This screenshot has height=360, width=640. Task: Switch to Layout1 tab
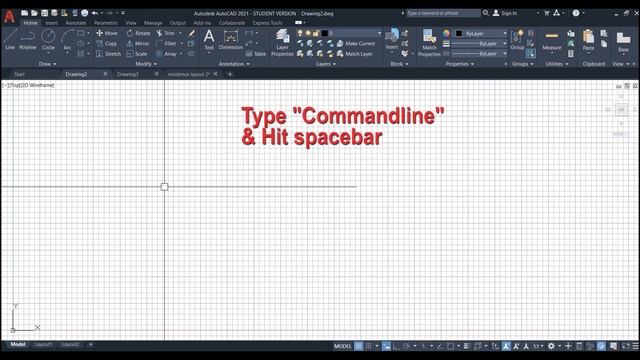tap(43, 344)
